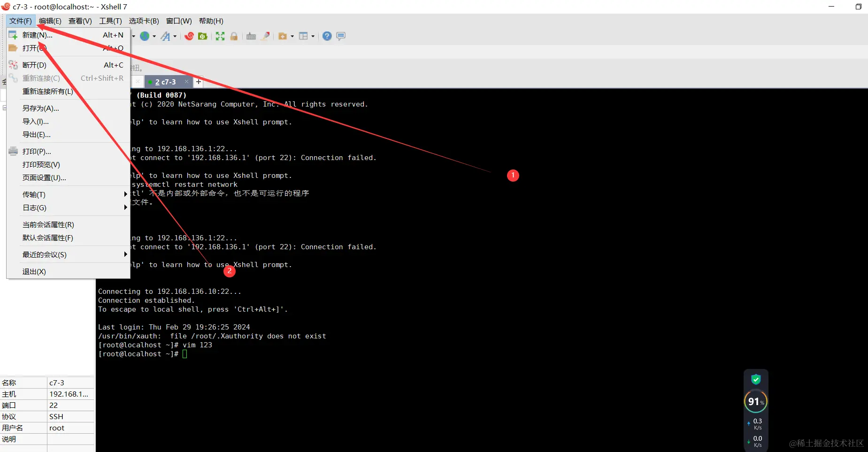Open the 窗口(W) menu

tap(179, 21)
